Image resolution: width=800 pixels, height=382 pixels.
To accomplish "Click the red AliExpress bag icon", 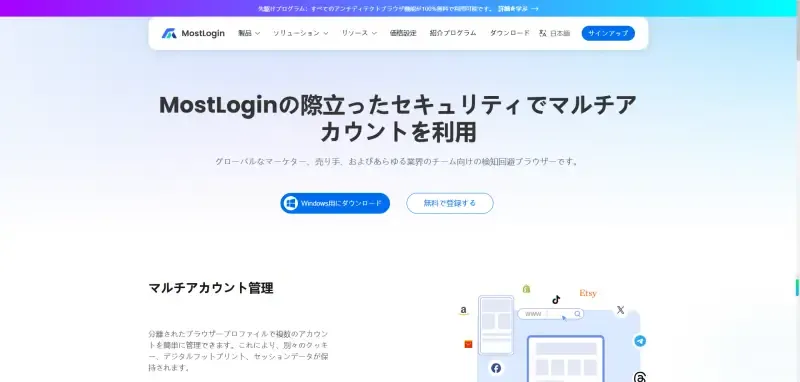I will click(468, 344).
